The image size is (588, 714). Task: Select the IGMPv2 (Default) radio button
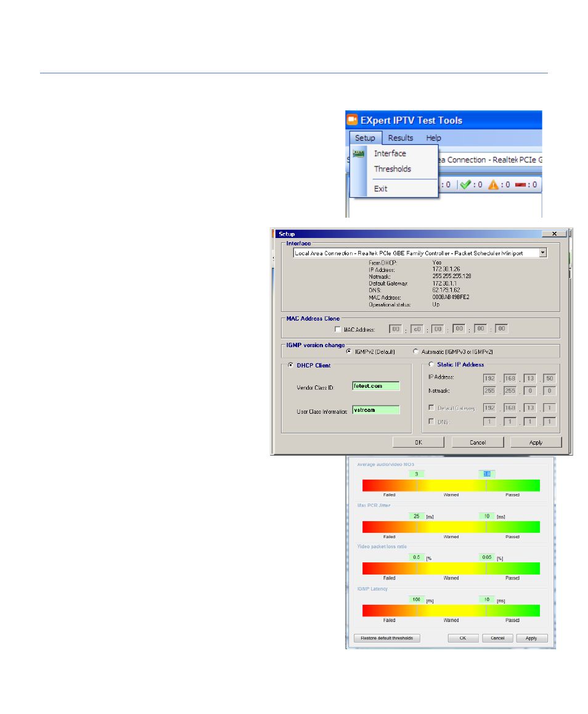point(349,351)
